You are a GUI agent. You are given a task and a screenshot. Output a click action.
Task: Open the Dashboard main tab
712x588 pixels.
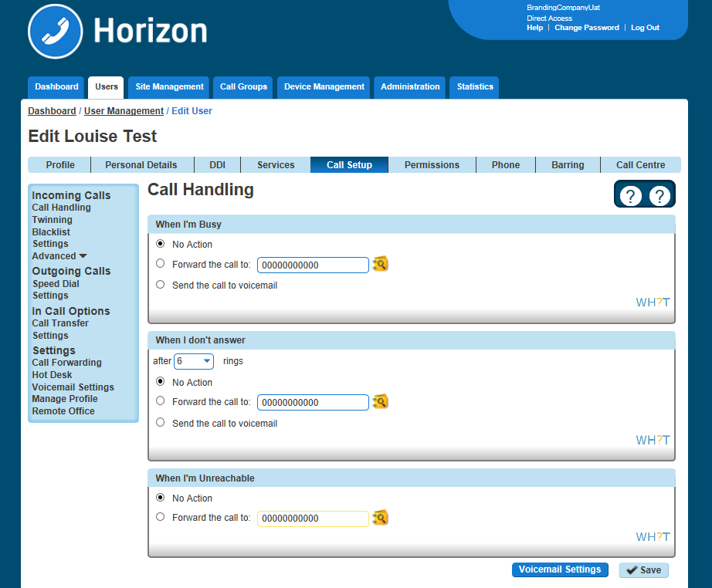(x=56, y=87)
